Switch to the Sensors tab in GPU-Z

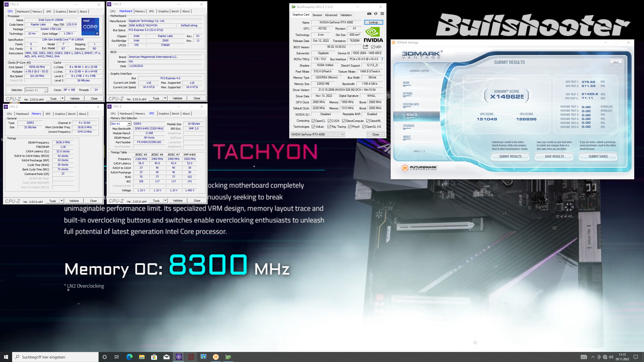(x=317, y=15)
